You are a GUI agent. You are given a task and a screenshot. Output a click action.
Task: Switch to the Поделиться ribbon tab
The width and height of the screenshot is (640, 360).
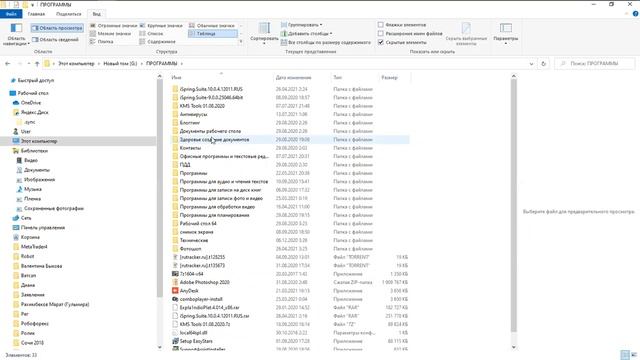pyautogui.click(x=69, y=14)
